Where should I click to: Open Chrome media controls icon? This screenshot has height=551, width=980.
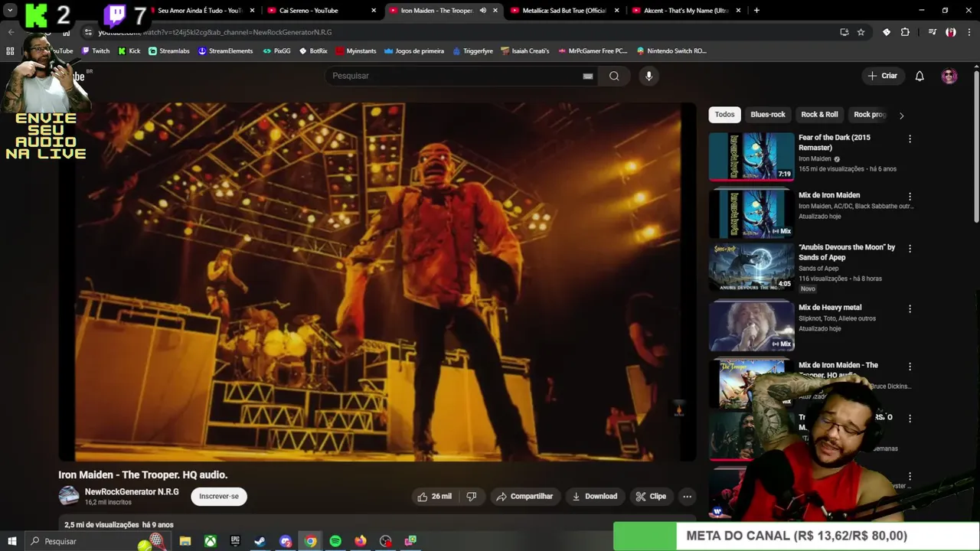coord(932,32)
